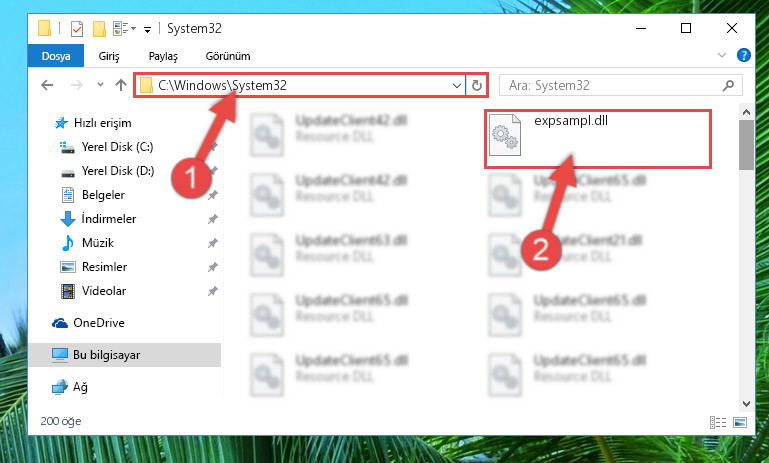Open Yerel Disk (C:) in sidebar
769x463 pixels.
tap(117, 147)
